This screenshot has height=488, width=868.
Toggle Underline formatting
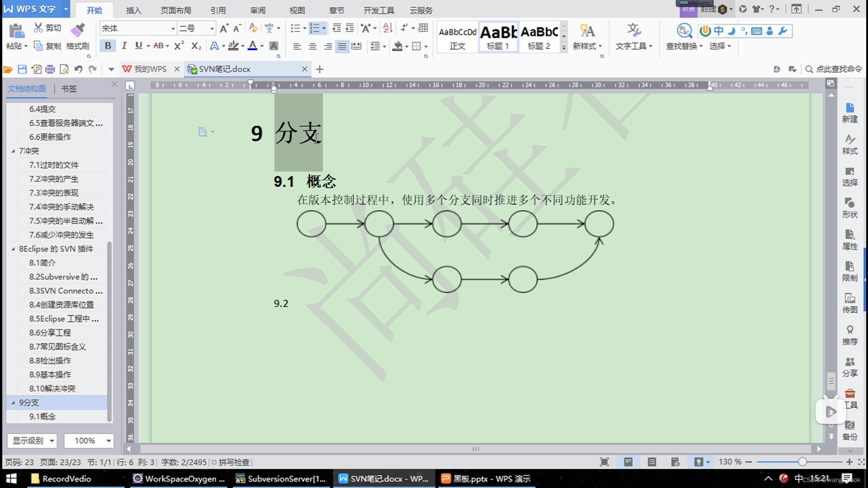click(x=138, y=46)
